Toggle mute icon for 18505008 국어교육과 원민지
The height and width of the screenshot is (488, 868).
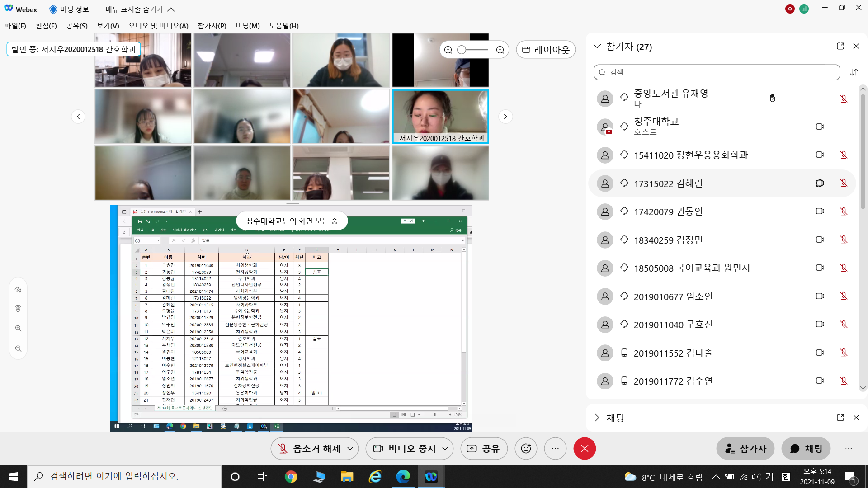844,268
